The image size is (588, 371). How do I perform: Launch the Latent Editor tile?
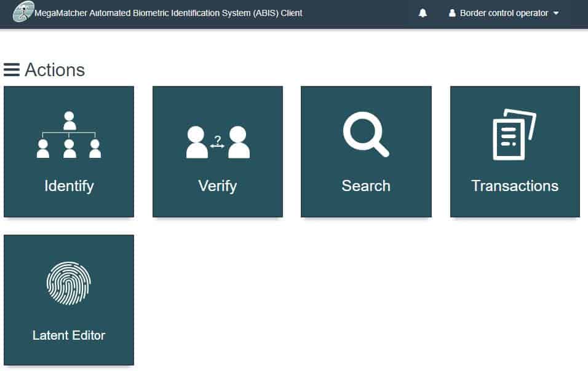coord(69,300)
